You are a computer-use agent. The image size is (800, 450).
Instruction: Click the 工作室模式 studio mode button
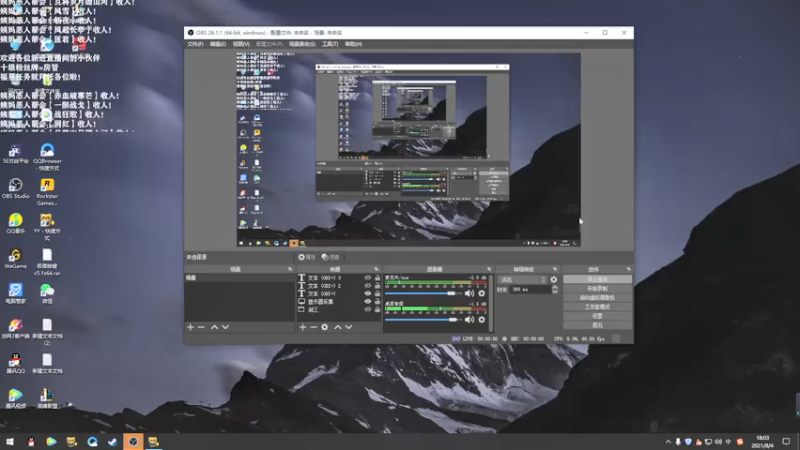click(597, 307)
